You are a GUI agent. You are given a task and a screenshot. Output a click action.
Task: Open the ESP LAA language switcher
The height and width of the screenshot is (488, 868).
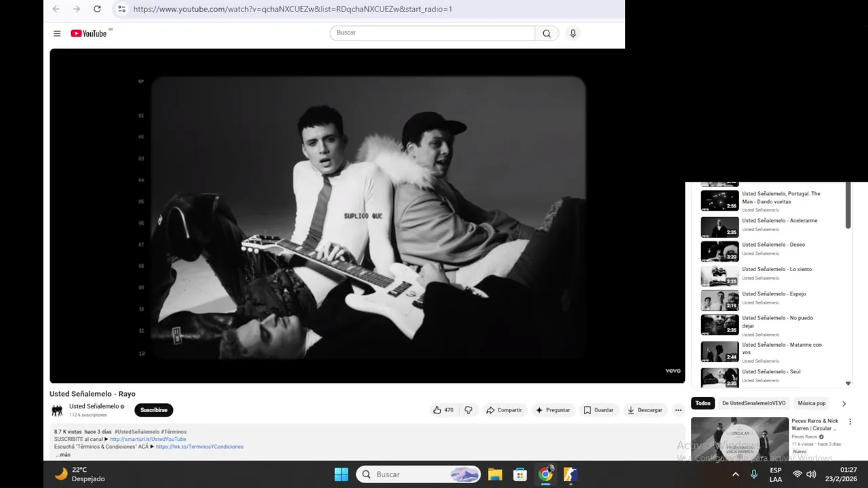tap(776, 474)
